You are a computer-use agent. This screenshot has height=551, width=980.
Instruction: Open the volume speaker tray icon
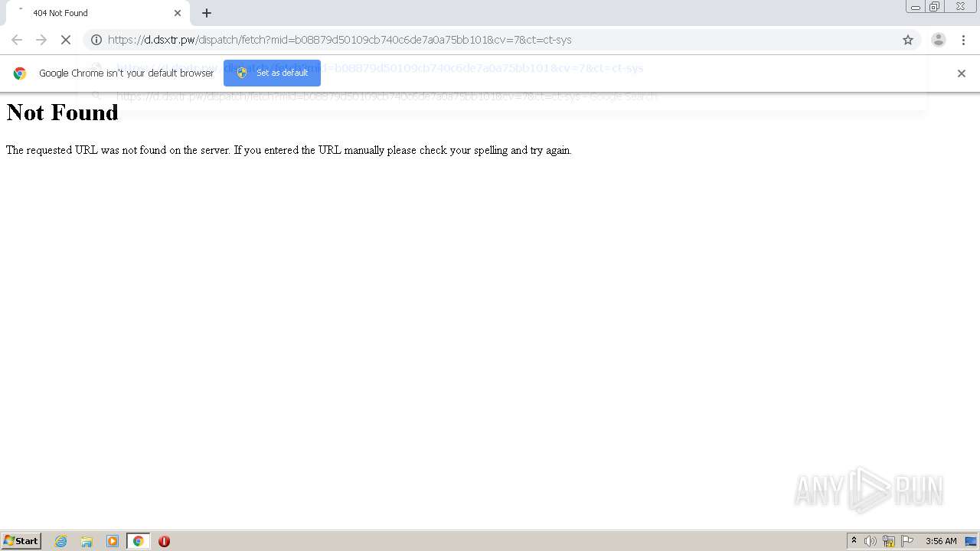(871, 541)
